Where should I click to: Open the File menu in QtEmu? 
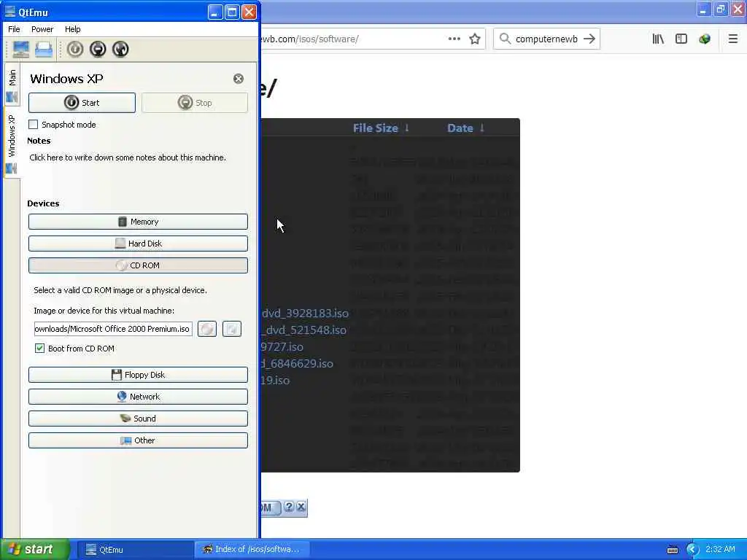15,29
